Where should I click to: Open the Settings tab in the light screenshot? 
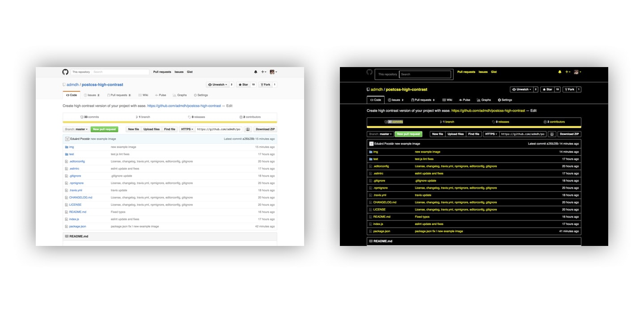(201, 95)
